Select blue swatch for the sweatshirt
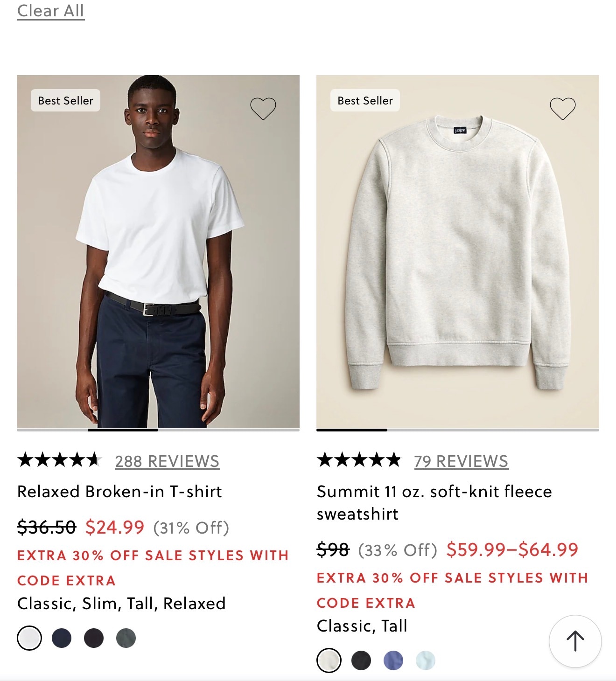Viewport: 616px width, 681px height. [x=393, y=660]
